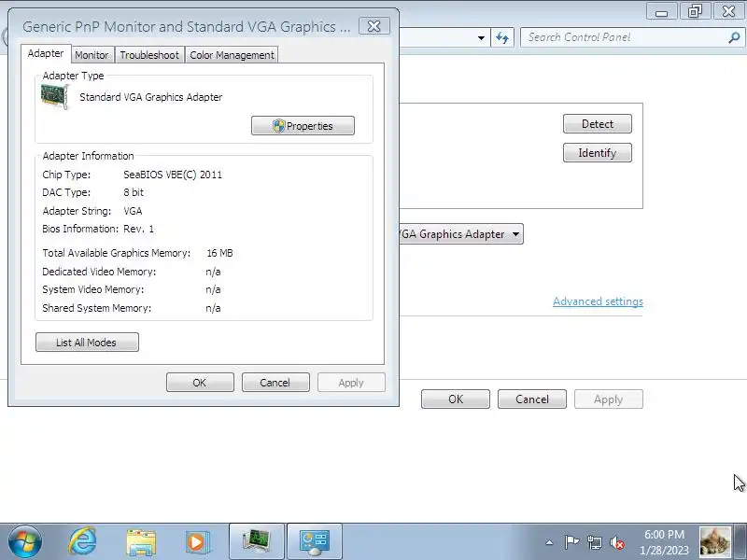Open Action Center flag icon
The image size is (747, 560).
tap(571, 542)
